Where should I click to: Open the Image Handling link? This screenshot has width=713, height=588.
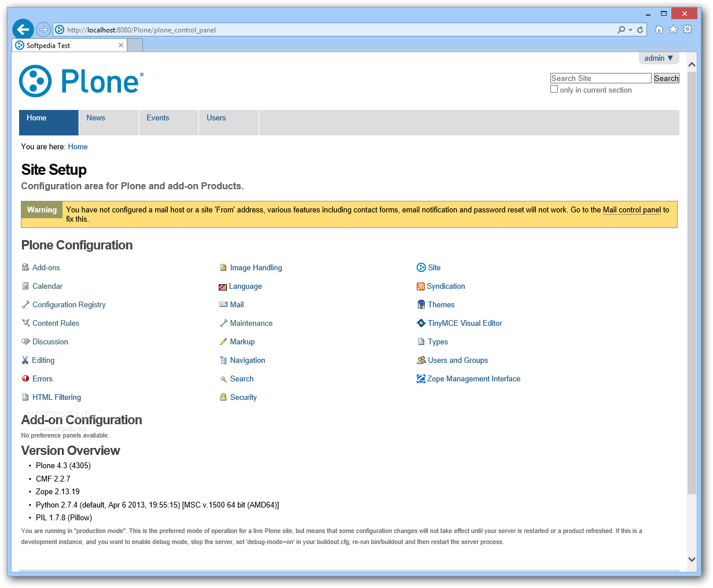(x=256, y=267)
